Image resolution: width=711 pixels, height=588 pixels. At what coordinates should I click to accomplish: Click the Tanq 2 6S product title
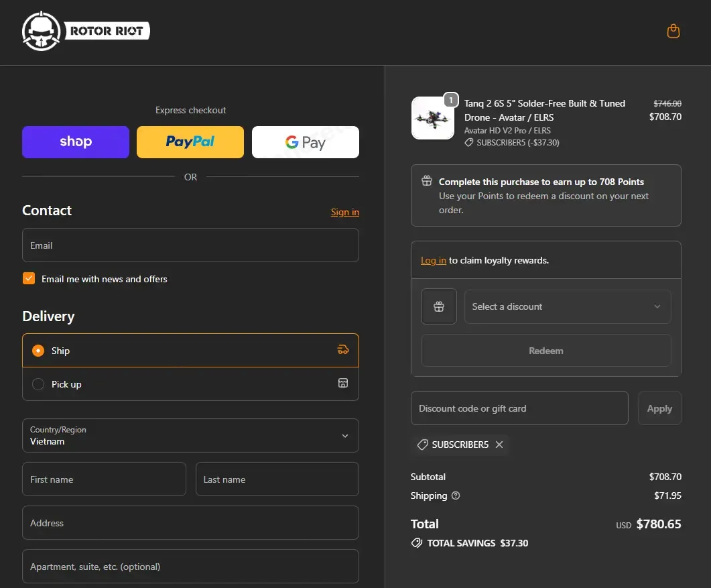[545, 110]
